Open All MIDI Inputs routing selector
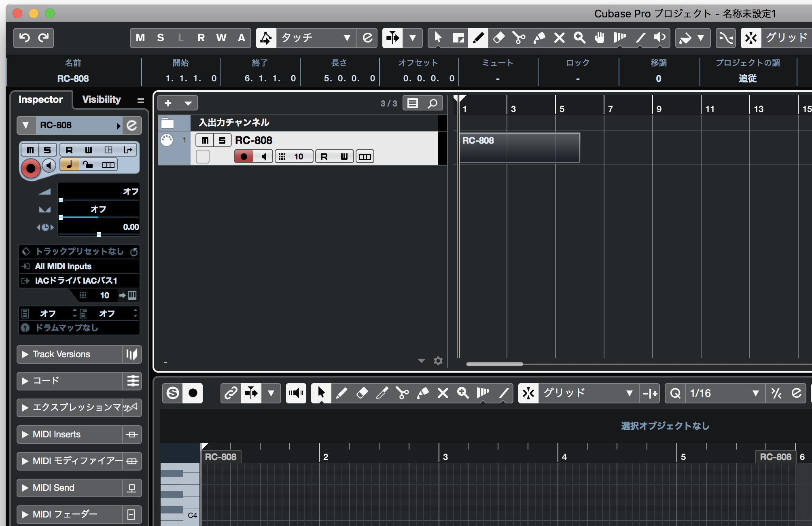812x526 pixels. 79,266
